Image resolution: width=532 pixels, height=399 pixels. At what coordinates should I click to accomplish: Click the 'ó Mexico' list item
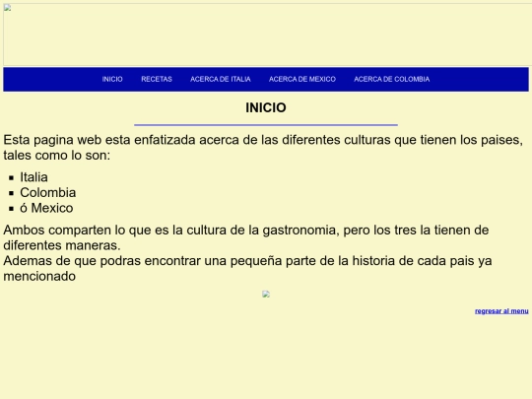tap(46, 208)
